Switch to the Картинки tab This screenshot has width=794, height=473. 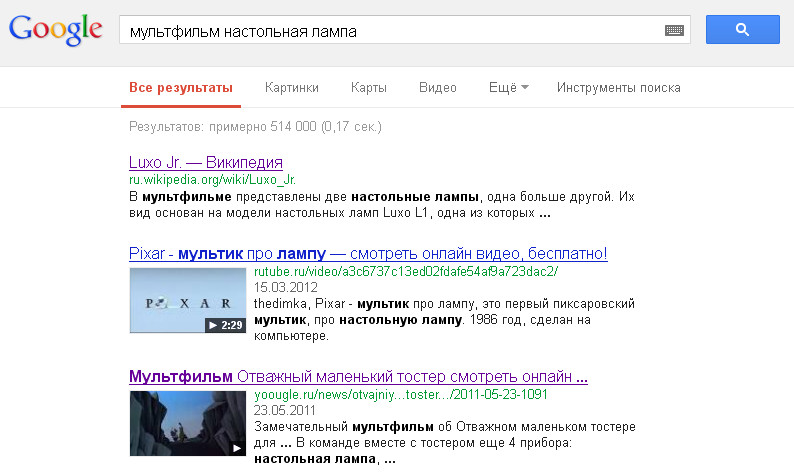pyautogui.click(x=292, y=88)
